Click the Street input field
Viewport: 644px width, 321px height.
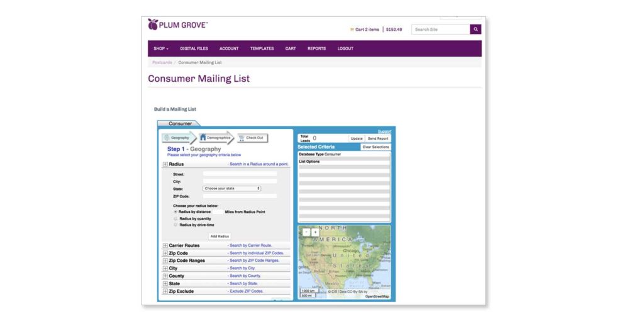click(240, 174)
